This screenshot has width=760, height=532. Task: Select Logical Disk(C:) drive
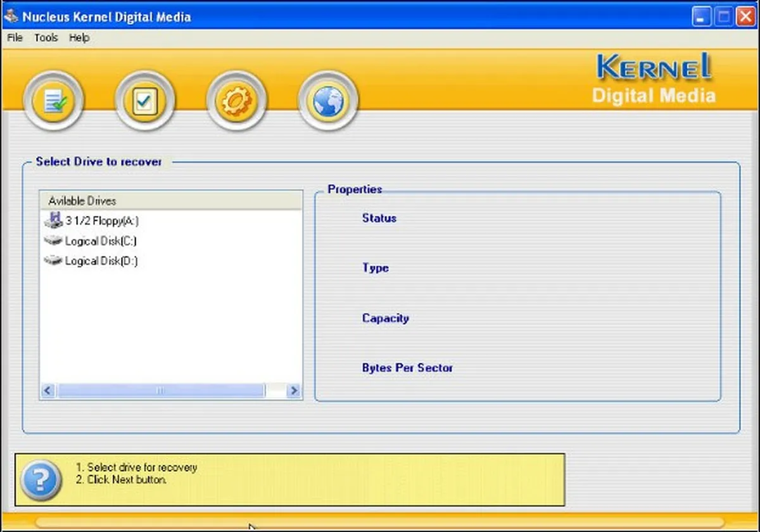(x=101, y=241)
